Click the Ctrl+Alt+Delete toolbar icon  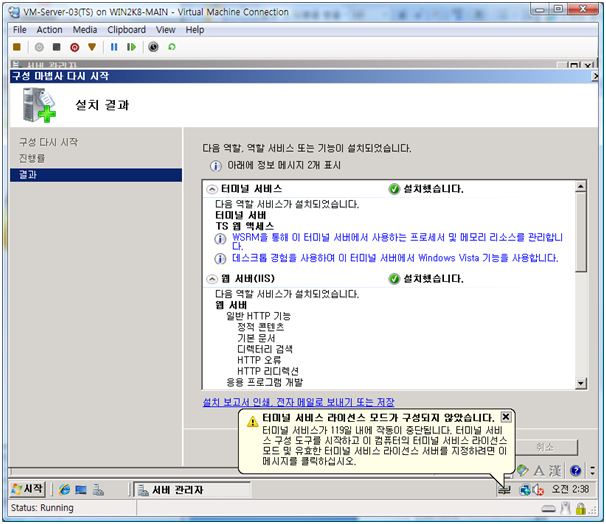click(x=17, y=47)
